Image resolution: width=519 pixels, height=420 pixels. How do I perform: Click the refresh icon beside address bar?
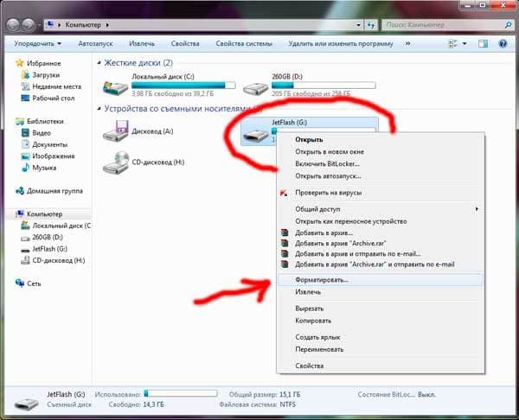tap(371, 25)
